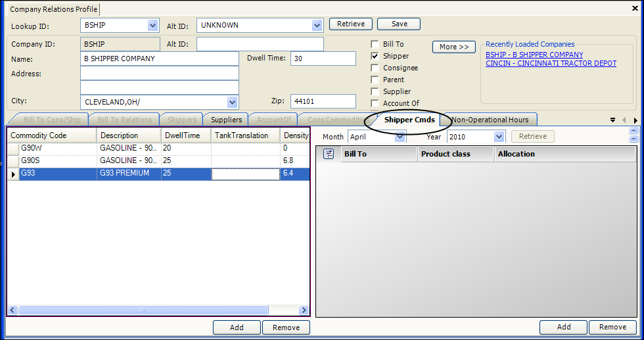The height and width of the screenshot is (340, 644).
Task: Click the upper panel collapse icon near Retrieve
Action: point(633,131)
